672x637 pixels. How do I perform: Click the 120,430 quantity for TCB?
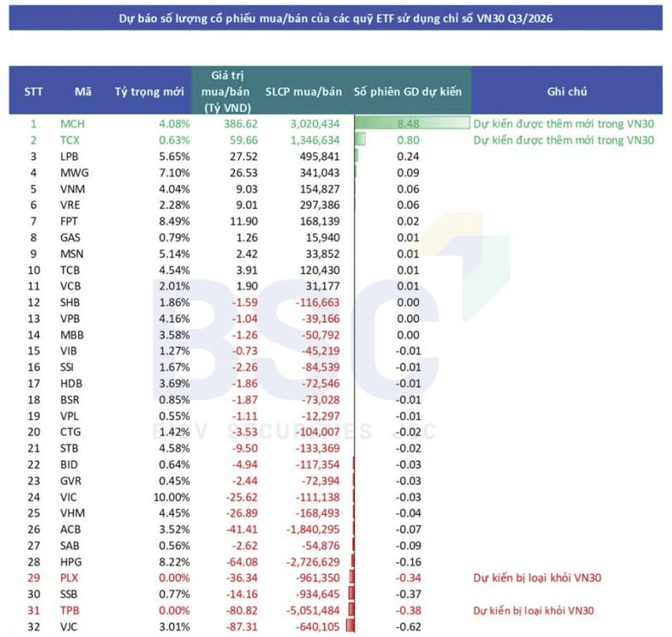319,270
